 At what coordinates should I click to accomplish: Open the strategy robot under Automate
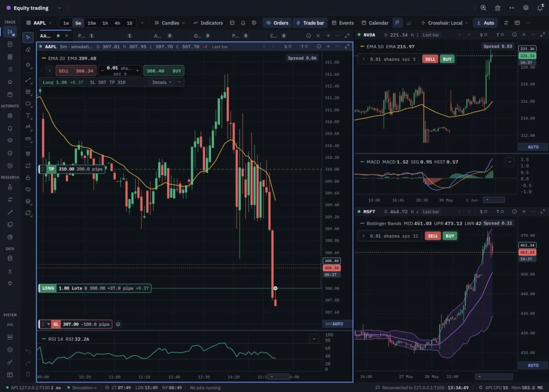(10, 116)
